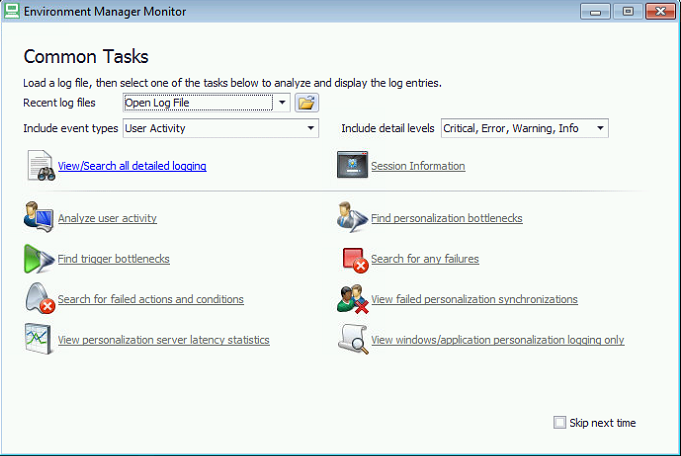Click the View/Search detailed logging binoculars icon

click(x=41, y=165)
